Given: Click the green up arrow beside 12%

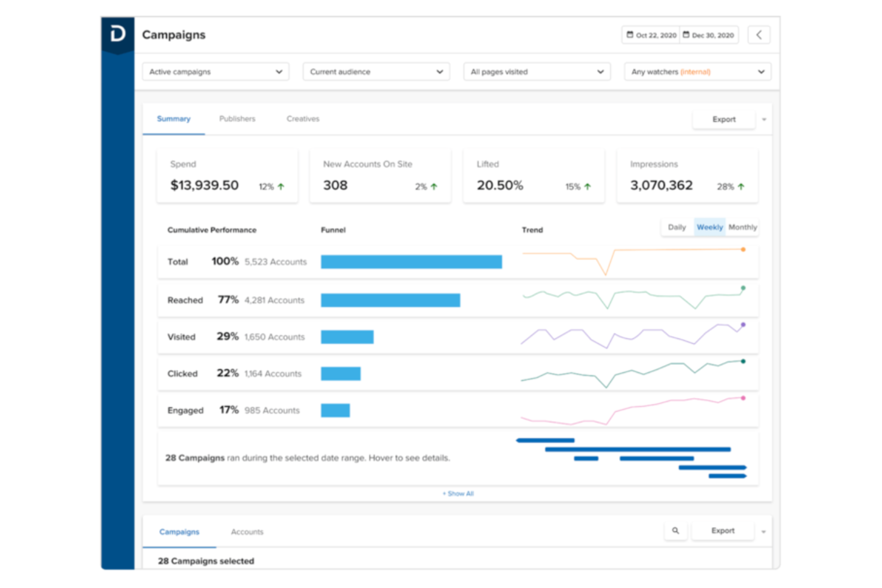Looking at the screenshot, I should [281, 186].
